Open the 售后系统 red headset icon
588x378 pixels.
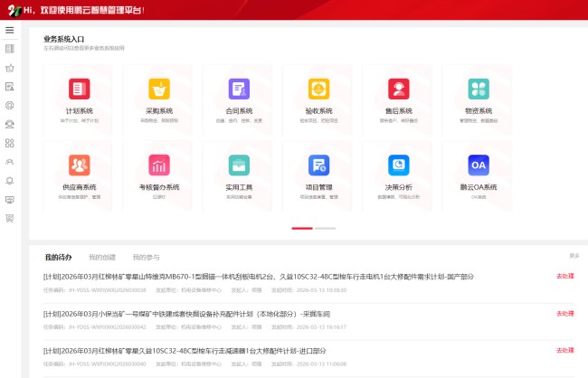point(399,89)
